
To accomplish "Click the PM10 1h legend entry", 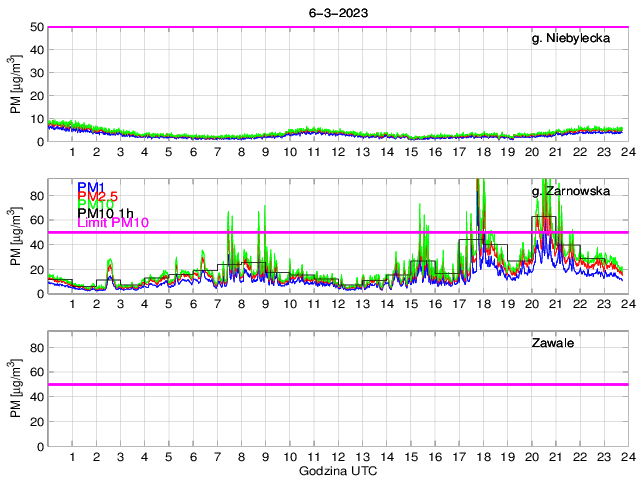I will pyautogui.click(x=104, y=211).
